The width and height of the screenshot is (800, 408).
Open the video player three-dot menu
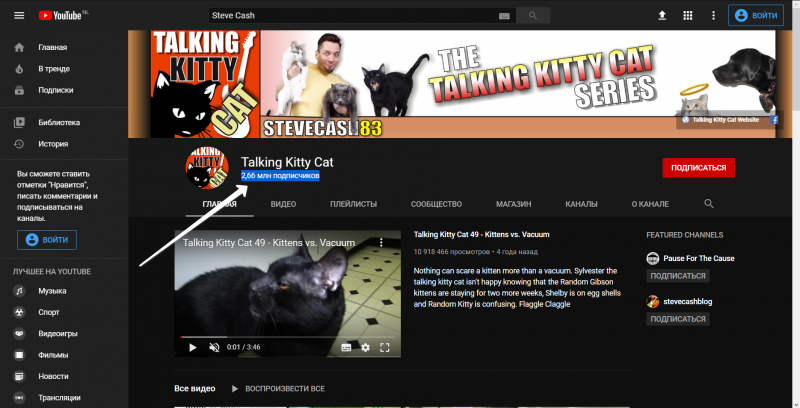(381, 243)
